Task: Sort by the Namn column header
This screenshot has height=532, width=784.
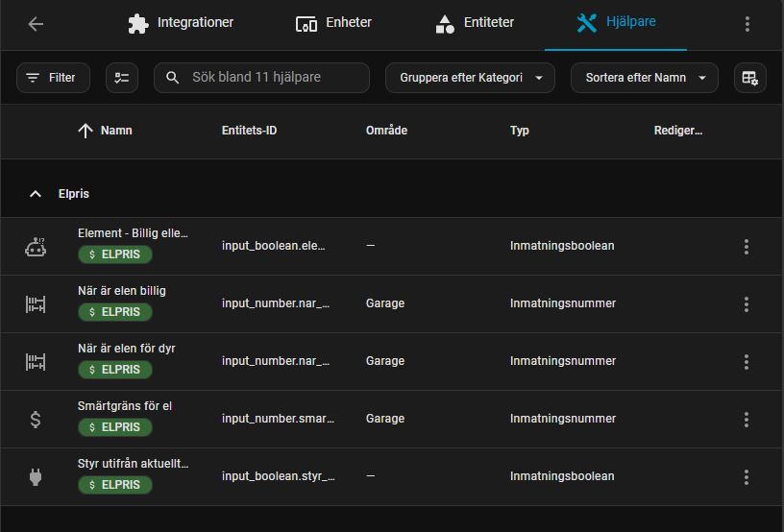Action: click(115, 131)
